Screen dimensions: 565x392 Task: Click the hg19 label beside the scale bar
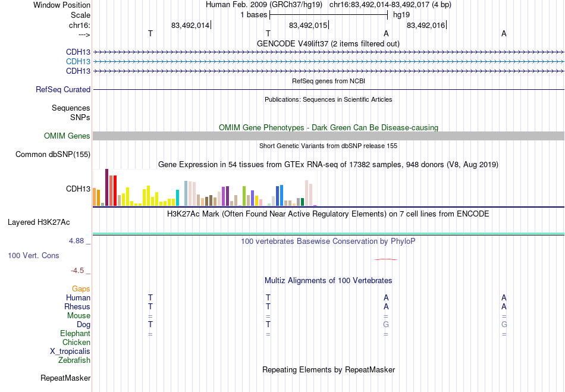(401, 15)
